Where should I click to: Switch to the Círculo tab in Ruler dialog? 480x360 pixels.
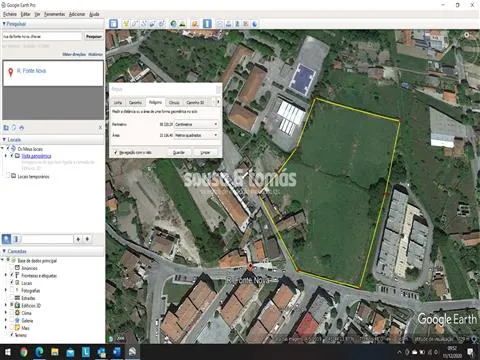pyautogui.click(x=174, y=102)
